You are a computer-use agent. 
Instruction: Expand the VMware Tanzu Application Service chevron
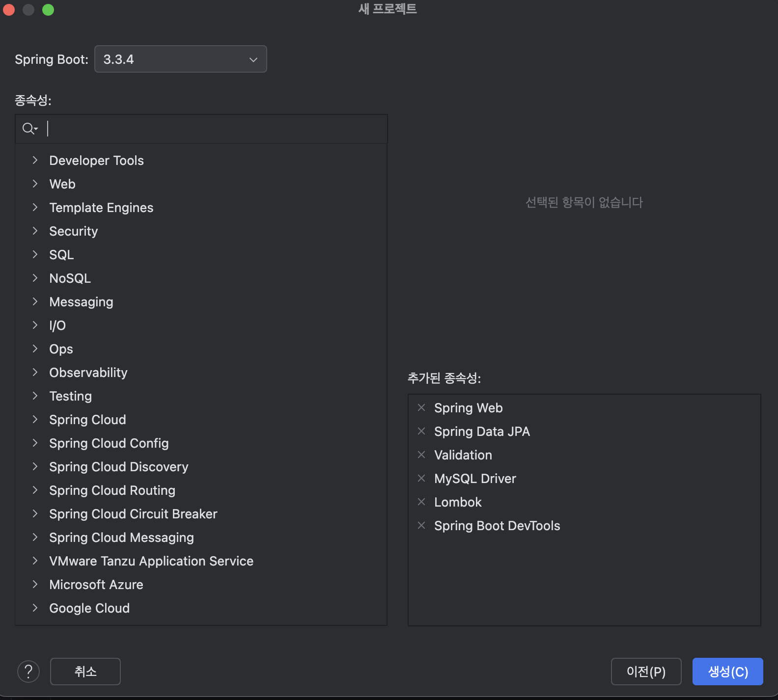[x=35, y=561]
